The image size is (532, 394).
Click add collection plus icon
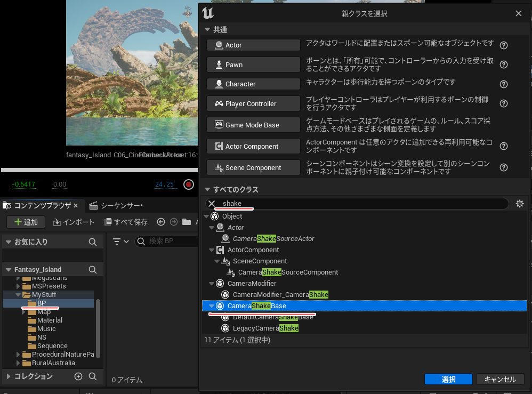point(78,376)
